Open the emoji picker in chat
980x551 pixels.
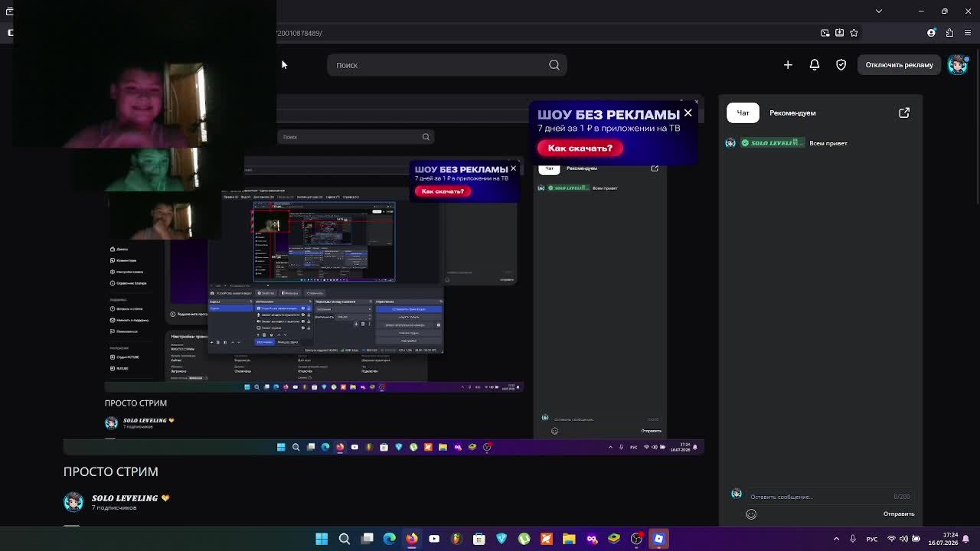click(x=751, y=514)
